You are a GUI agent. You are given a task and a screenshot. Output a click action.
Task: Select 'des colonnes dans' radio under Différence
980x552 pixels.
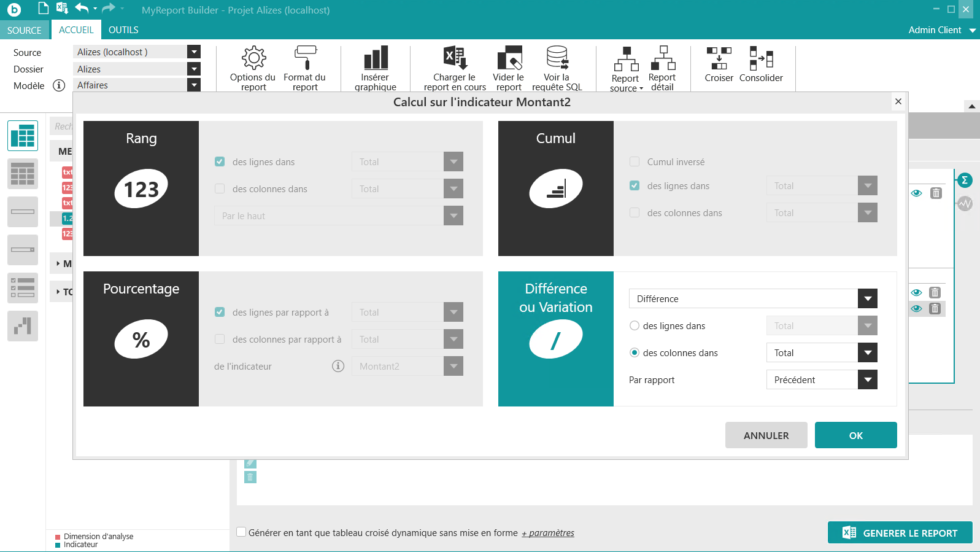pyautogui.click(x=635, y=353)
